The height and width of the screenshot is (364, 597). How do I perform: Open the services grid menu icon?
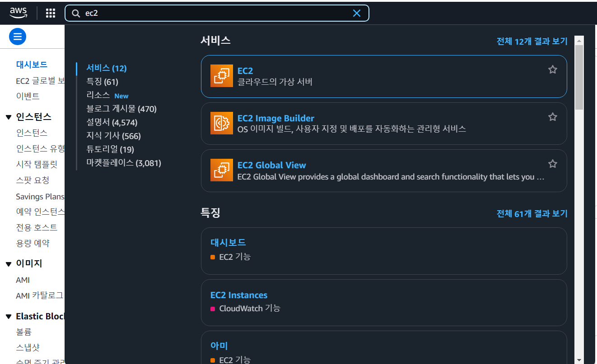pos(51,13)
